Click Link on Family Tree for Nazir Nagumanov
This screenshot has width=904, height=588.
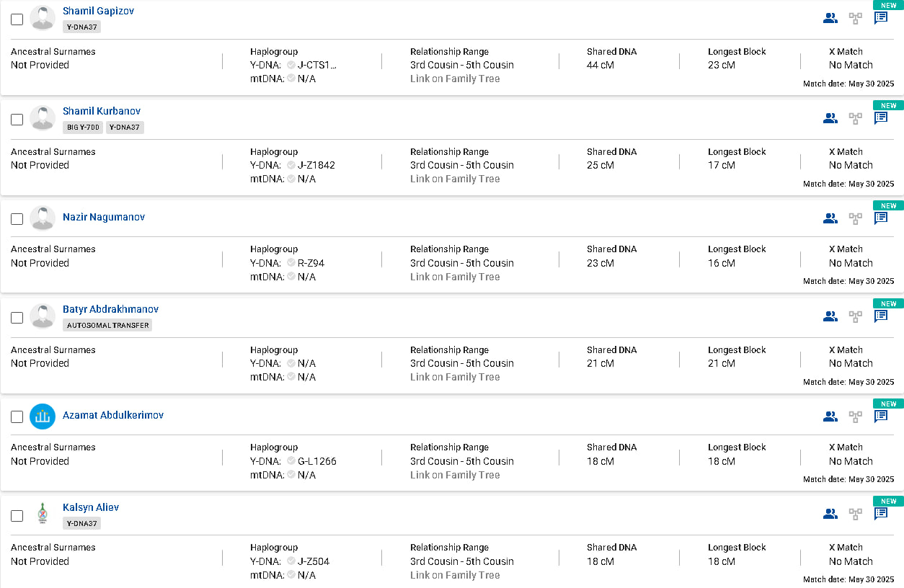coord(455,277)
